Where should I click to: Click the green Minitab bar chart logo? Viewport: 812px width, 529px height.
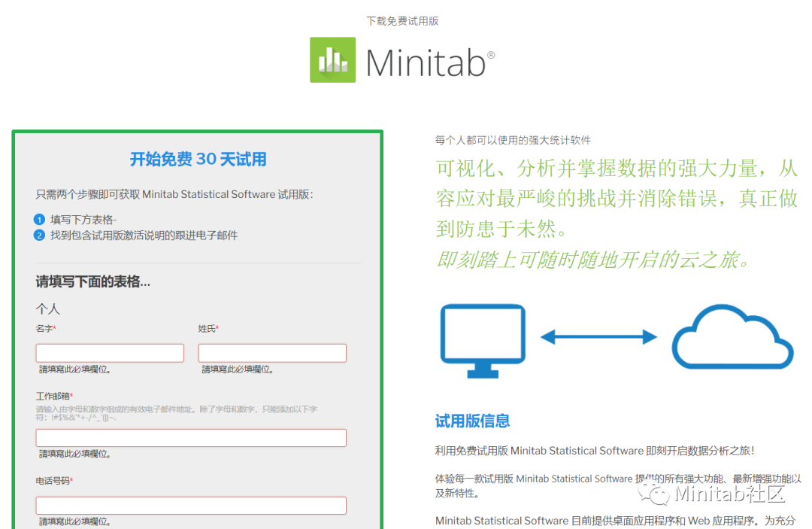pos(333,59)
